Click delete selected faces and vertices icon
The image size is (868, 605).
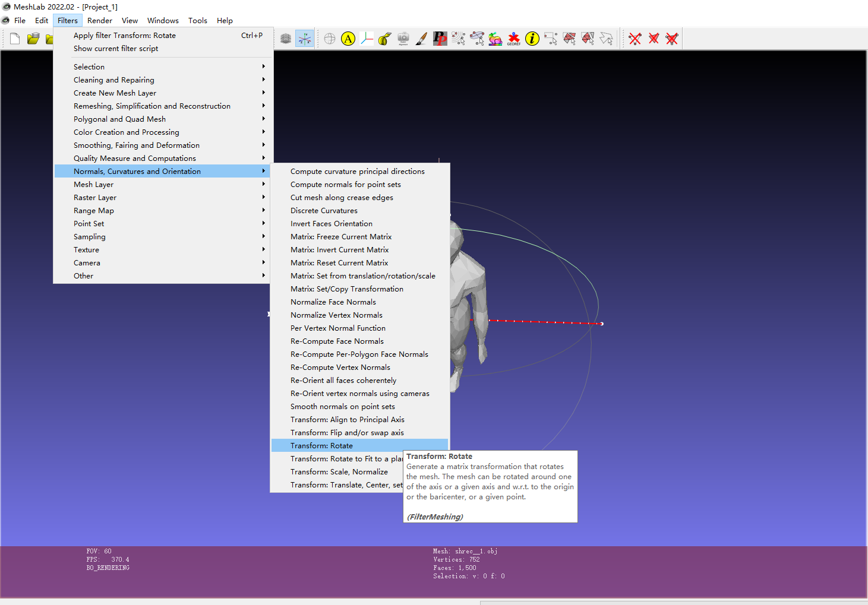click(672, 39)
